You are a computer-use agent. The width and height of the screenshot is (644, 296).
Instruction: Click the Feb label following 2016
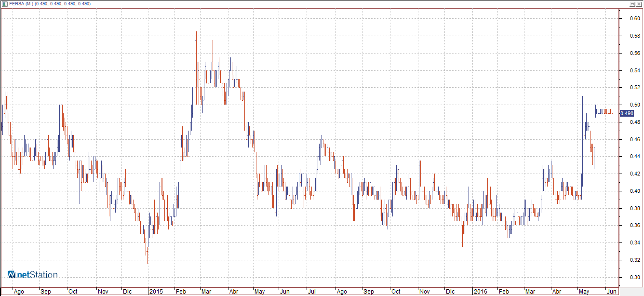point(504,292)
